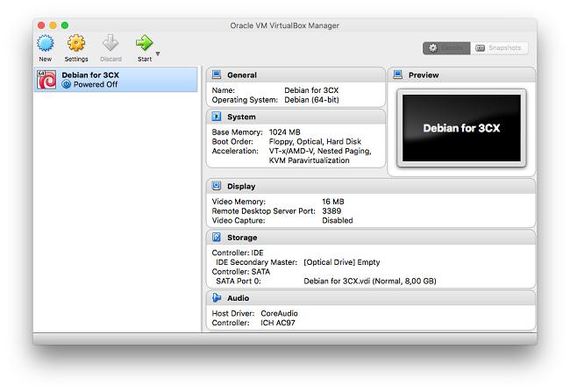Open the Storage section header
This screenshot has height=392, width=570.
(x=371, y=238)
